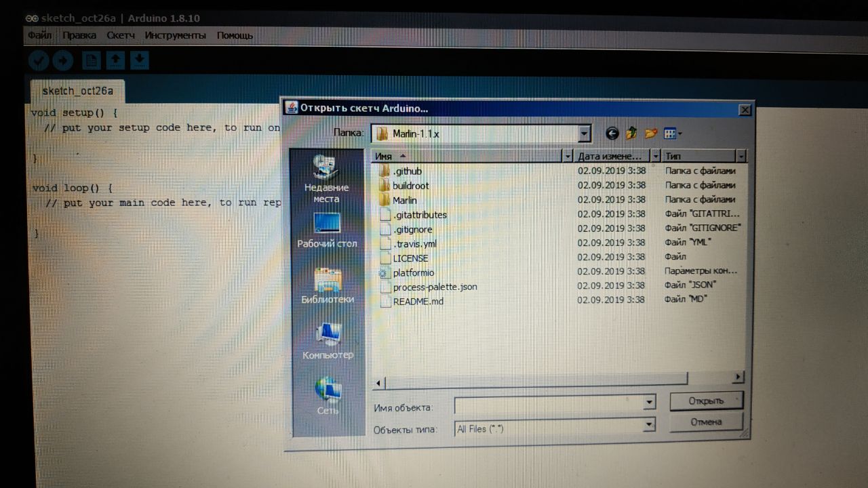The image size is (868, 488).
Task: Open the Имя column header dropdown arrow
Action: pos(568,157)
